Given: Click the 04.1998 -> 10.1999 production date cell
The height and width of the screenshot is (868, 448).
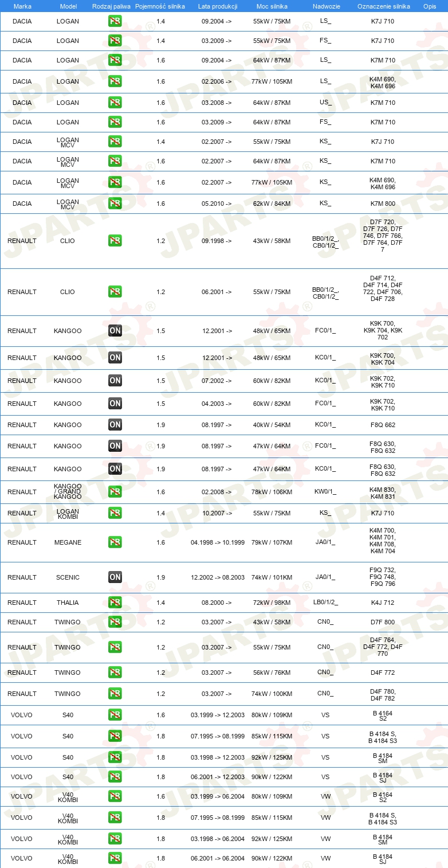Looking at the screenshot, I should (218, 542).
